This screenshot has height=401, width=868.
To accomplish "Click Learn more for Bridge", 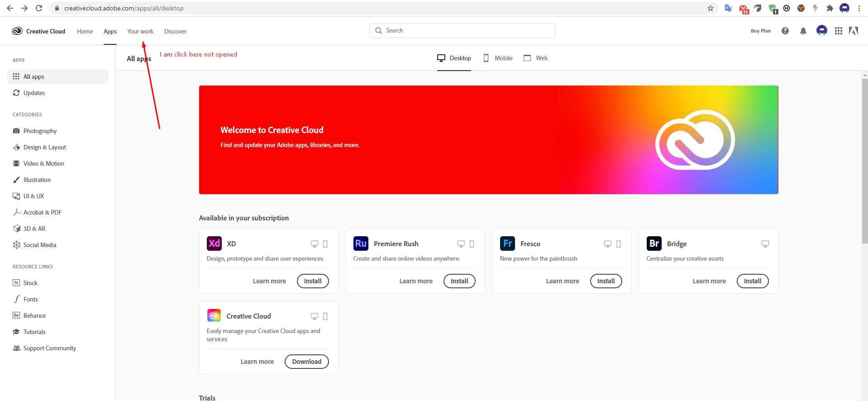I will click(x=709, y=281).
